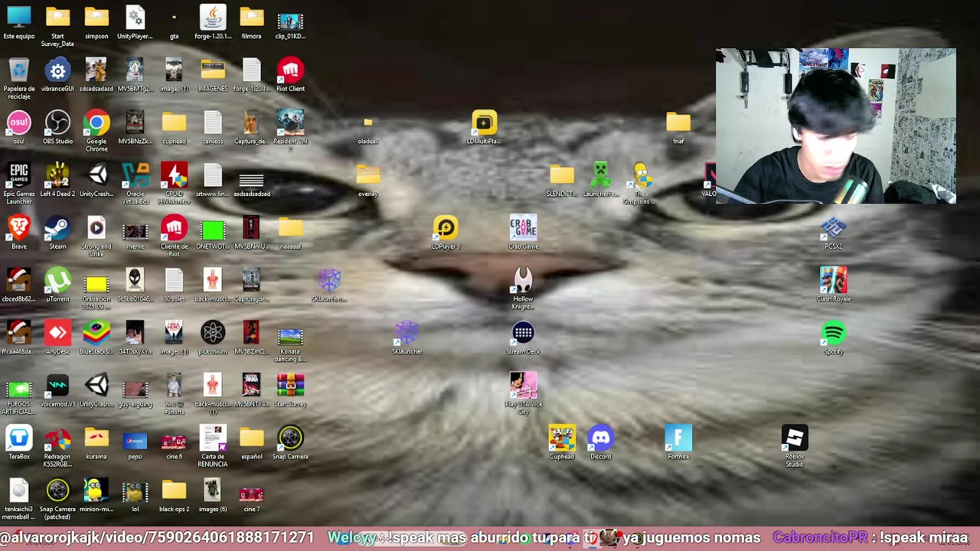Open the kurama folder

pyautogui.click(x=96, y=443)
